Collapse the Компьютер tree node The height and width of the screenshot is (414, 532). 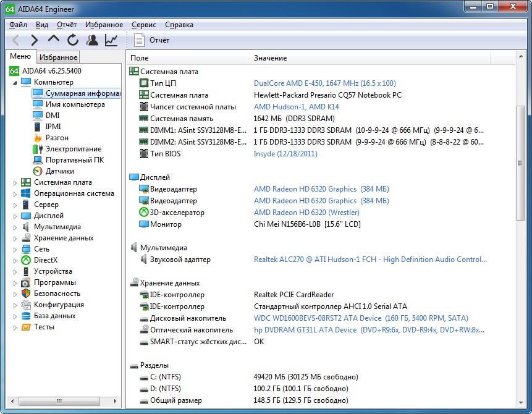tap(15, 82)
